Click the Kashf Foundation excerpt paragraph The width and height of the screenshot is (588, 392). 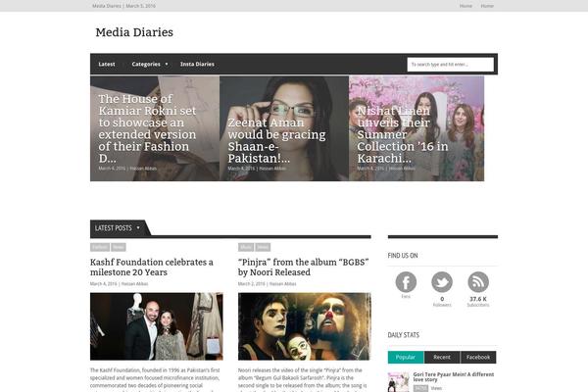pyautogui.click(x=155, y=379)
